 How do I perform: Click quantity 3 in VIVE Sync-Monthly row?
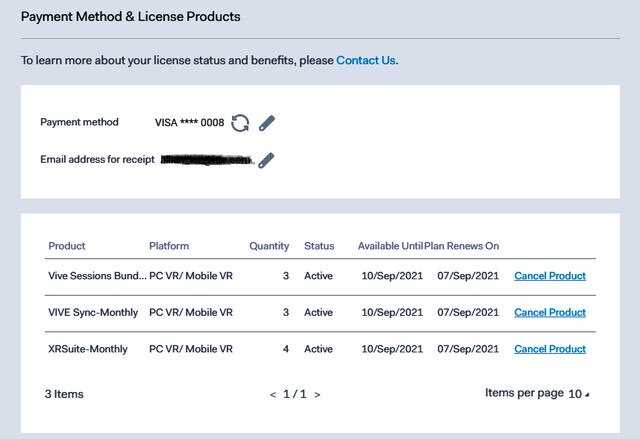tap(286, 313)
